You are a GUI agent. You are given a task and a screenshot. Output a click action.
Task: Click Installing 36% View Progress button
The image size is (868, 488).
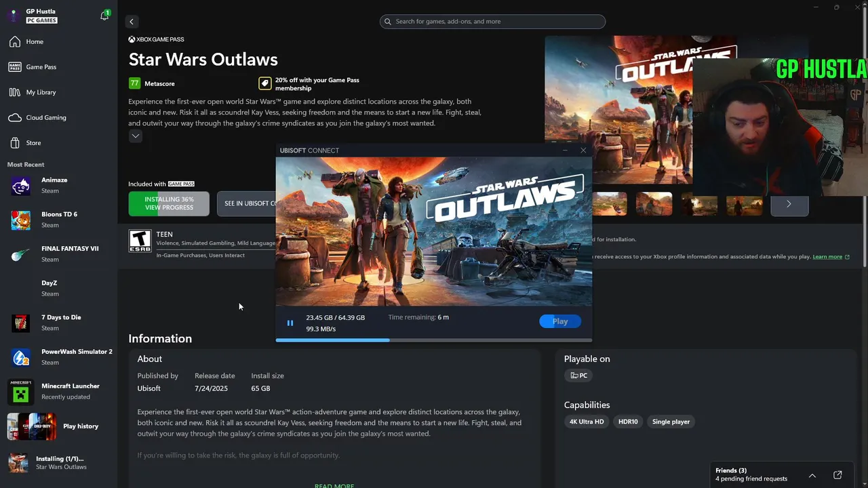[x=169, y=203]
